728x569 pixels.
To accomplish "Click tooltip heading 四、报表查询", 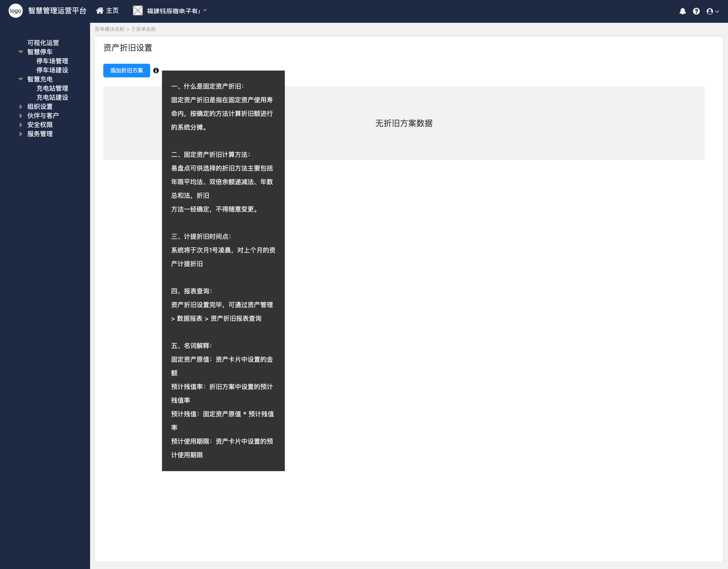I will 192,291.
